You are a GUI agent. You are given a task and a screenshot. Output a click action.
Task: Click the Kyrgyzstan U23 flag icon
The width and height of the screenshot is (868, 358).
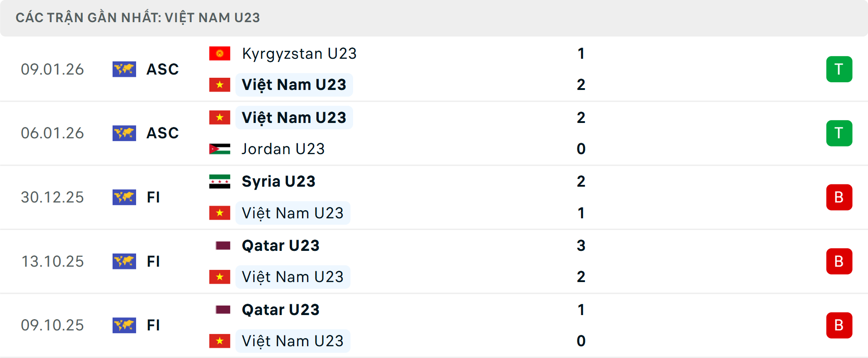tap(220, 53)
